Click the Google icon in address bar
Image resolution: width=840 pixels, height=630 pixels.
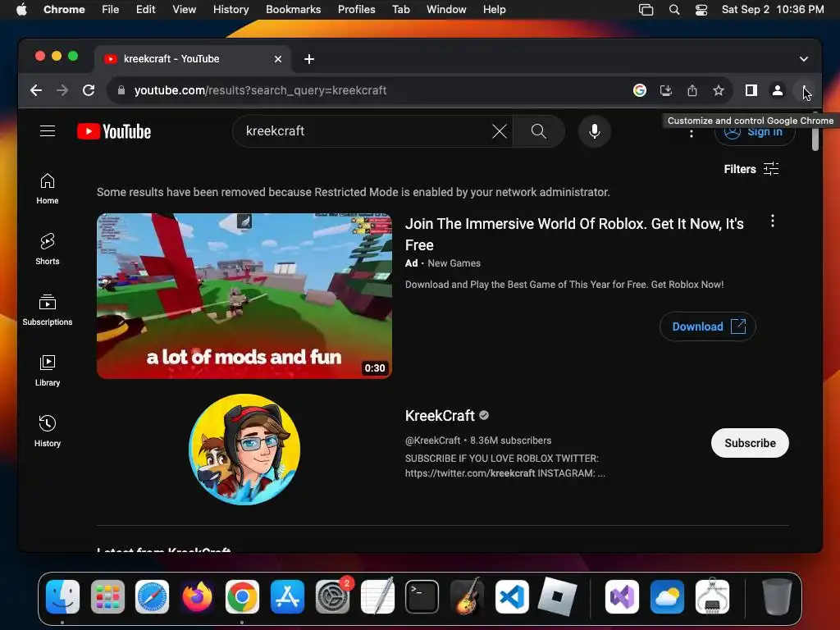(640, 90)
